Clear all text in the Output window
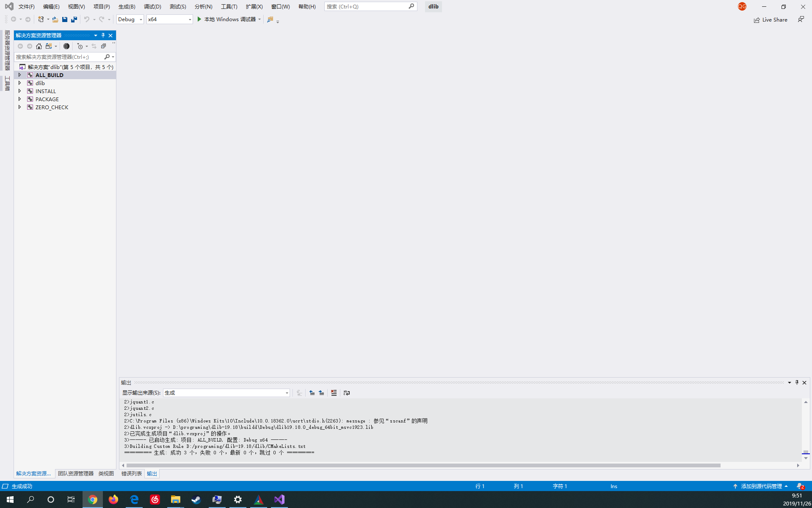This screenshot has height=508, width=812. click(334, 393)
